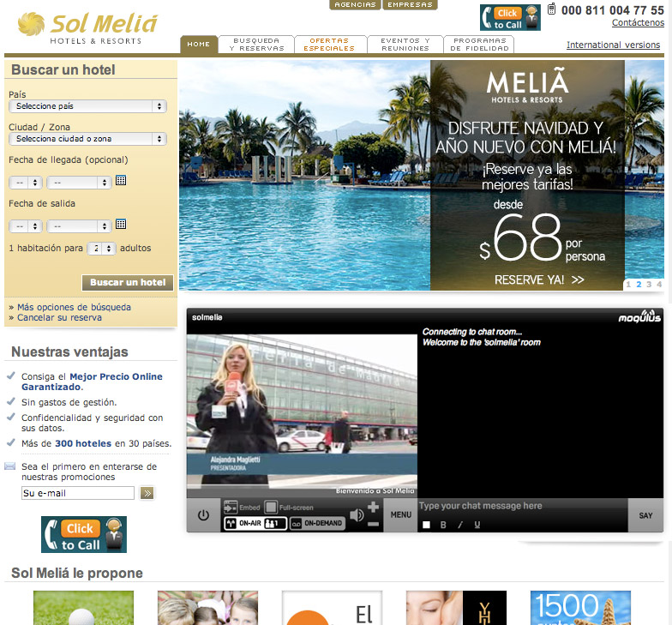Open the departure date calendar icon
This screenshot has width=672, height=625.
pyautogui.click(x=121, y=225)
